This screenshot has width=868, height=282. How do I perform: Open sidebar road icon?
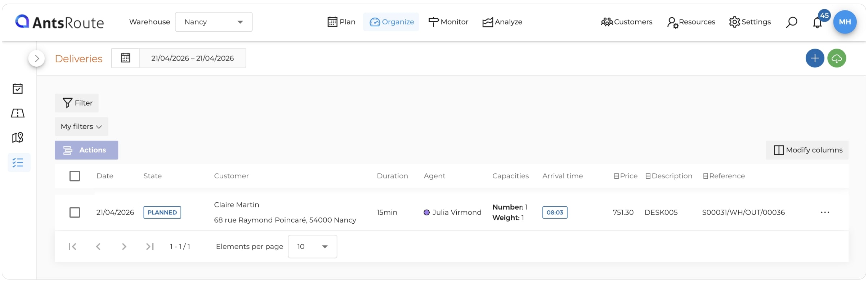[18, 113]
